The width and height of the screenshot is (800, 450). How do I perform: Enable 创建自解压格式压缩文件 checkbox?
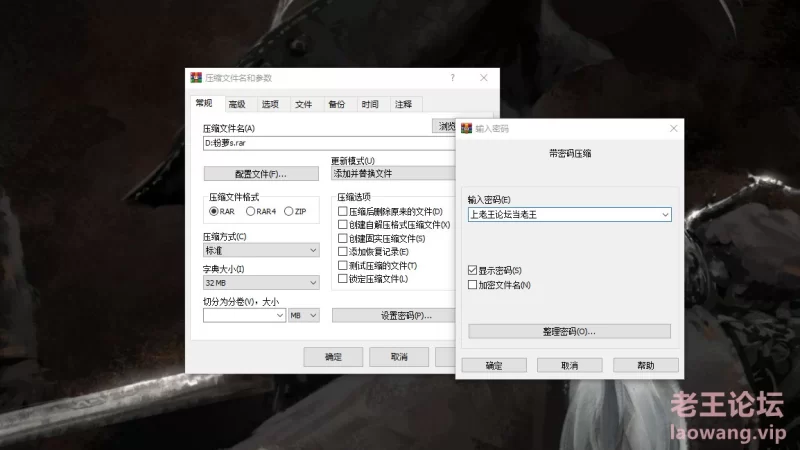pyautogui.click(x=343, y=224)
